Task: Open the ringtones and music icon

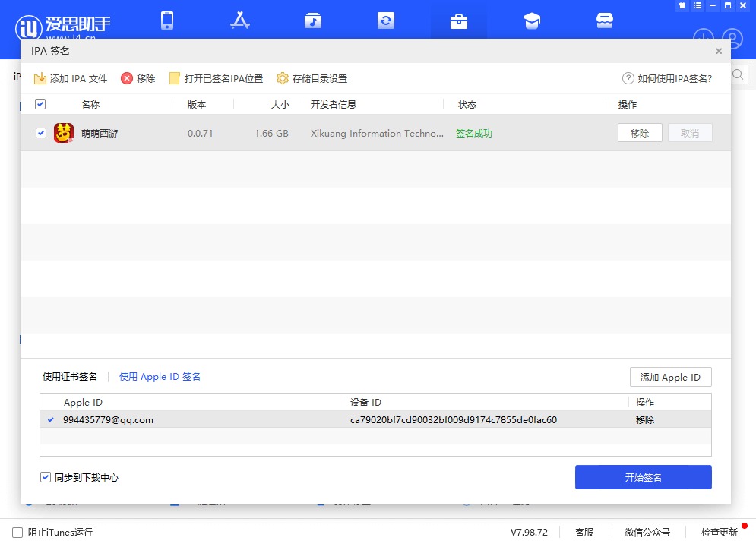Action: click(x=313, y=21)
